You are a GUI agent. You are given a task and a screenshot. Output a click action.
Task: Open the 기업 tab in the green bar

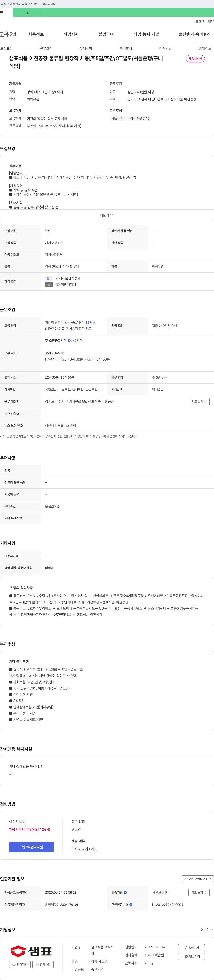click(27, 13)
